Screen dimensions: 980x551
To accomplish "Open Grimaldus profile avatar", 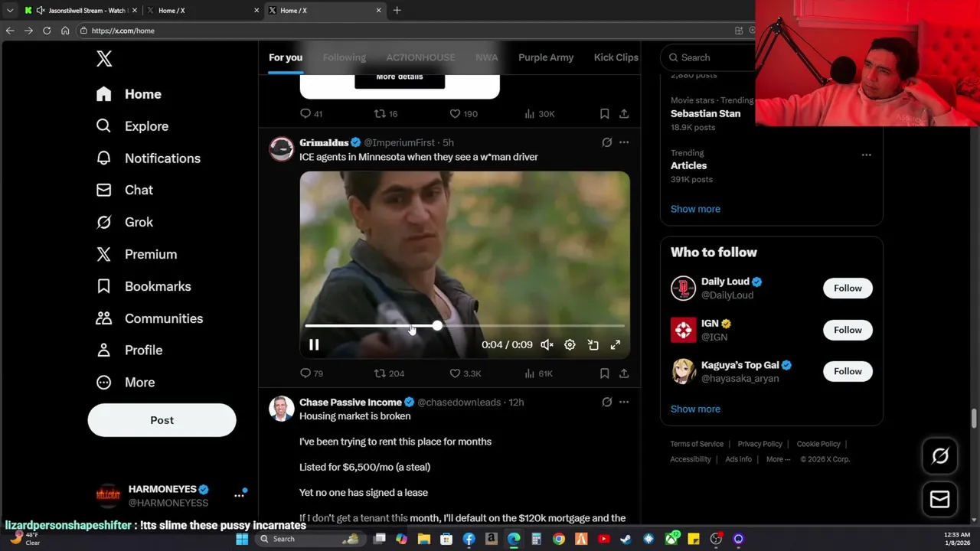I will pos(281,148).
